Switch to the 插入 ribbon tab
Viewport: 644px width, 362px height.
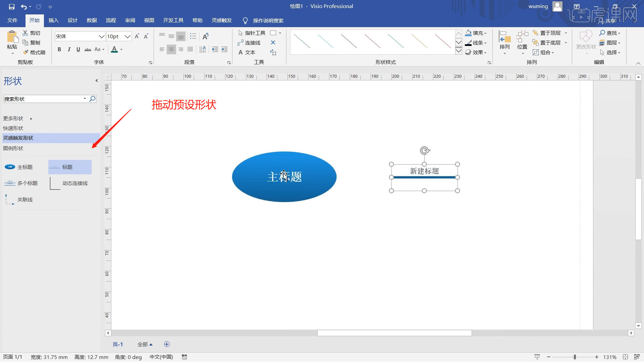coord(53,20)
